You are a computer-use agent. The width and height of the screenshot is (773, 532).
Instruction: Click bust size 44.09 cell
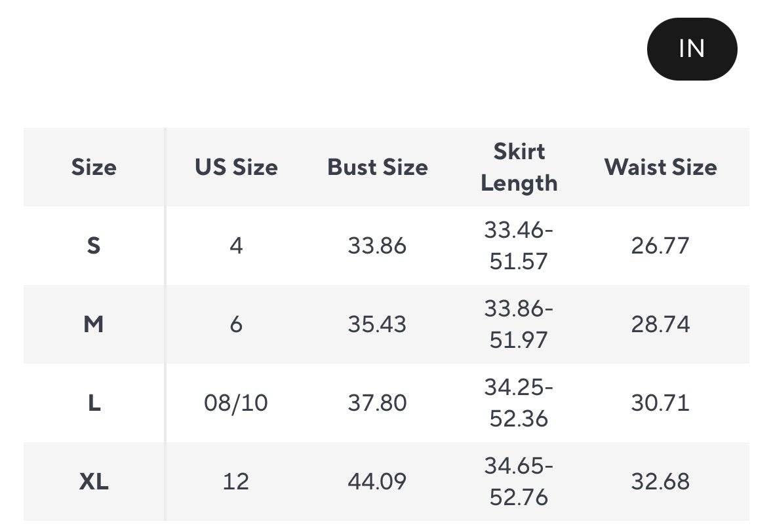tap(377, 482)
